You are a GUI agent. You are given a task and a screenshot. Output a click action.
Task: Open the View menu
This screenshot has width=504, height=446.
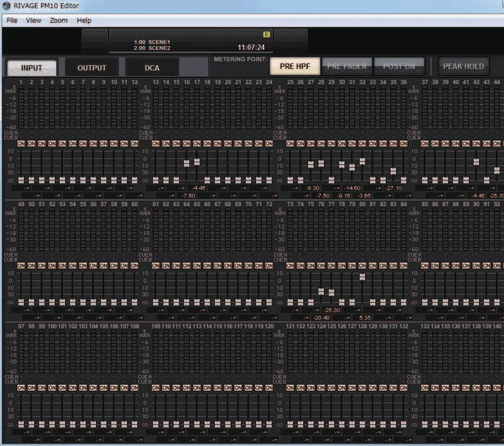pos(34,20)
